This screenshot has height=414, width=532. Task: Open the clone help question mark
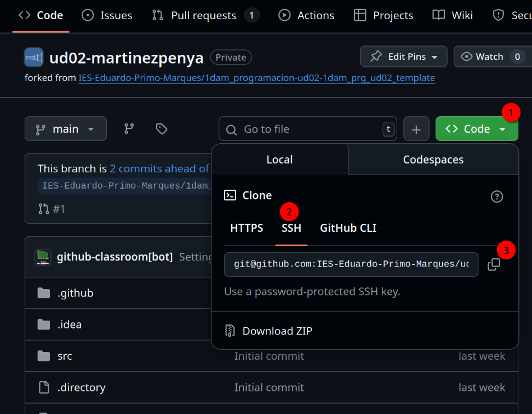coord(496,196)
